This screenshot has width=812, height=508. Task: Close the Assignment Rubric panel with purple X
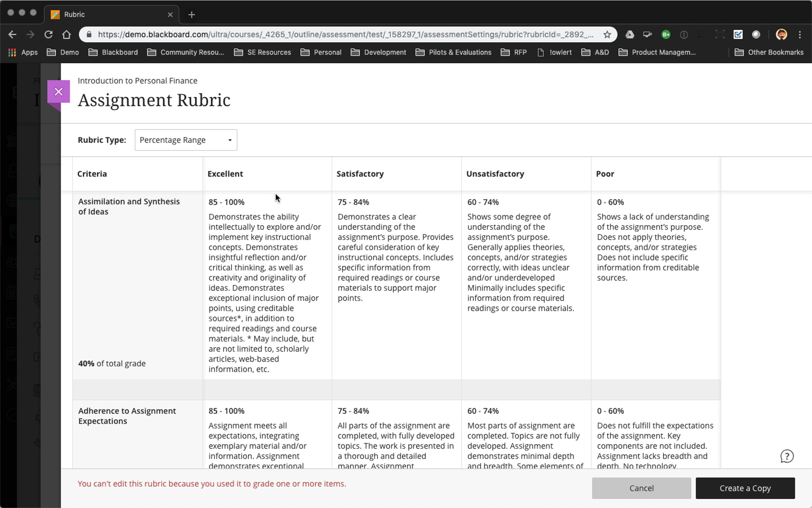pyautogui.click(x=59, y=91)
